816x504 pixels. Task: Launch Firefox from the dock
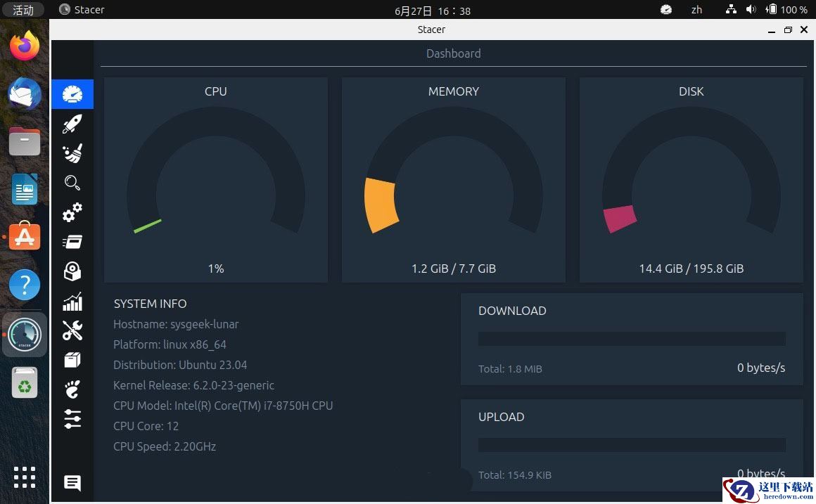(x=25, y=46)
